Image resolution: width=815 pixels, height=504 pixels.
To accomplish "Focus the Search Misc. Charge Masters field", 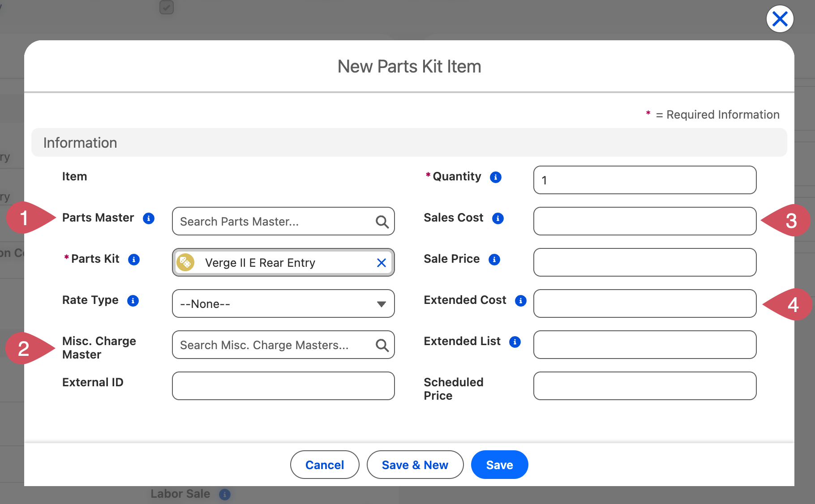I will (283, 345).
